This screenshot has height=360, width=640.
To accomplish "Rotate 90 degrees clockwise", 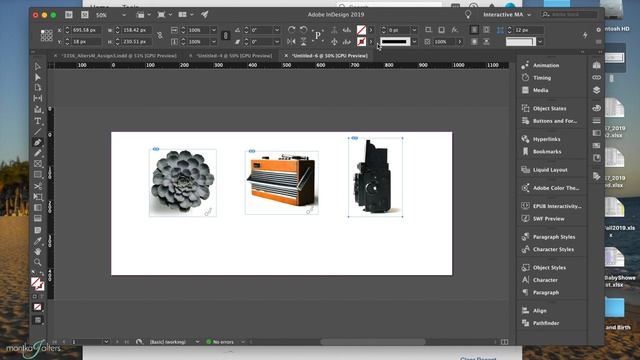I will [291, 30].
